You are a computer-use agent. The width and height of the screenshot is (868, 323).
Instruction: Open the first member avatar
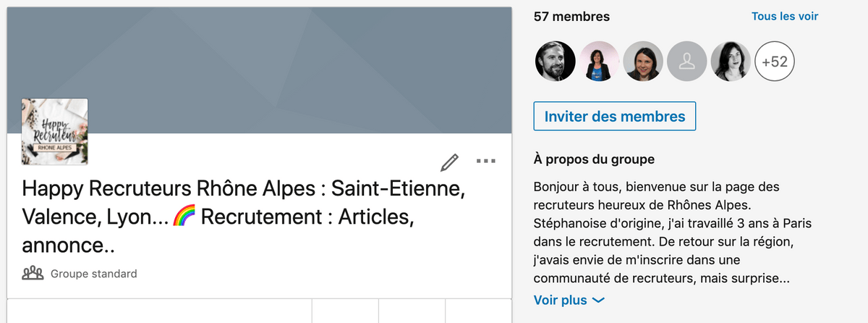tap(556, 62)
